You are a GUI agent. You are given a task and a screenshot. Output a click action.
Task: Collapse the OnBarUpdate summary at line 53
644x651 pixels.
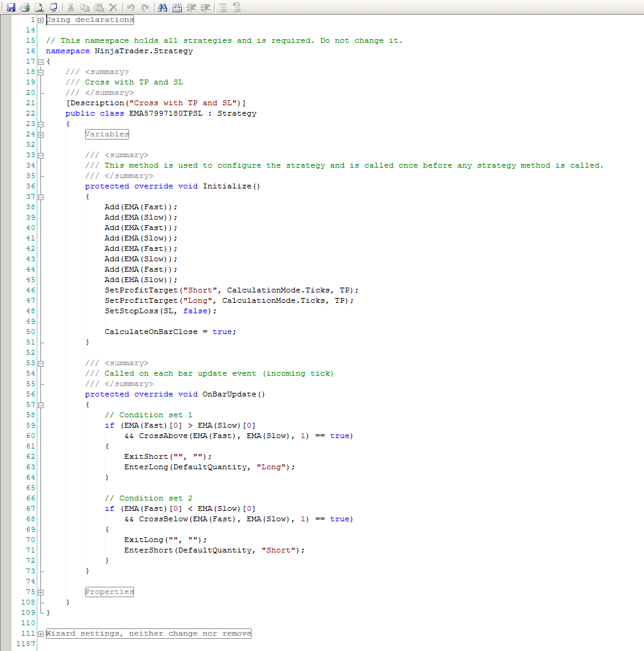[41, 363]
